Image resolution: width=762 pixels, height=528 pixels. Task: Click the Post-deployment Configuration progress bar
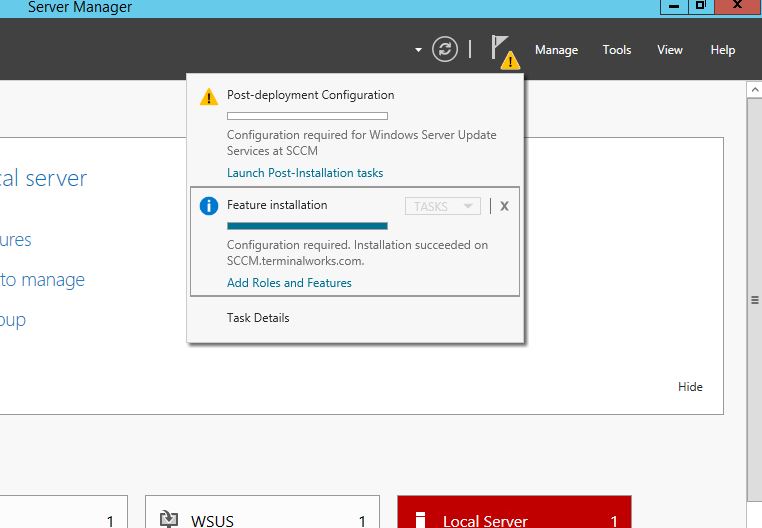(307, 116)
